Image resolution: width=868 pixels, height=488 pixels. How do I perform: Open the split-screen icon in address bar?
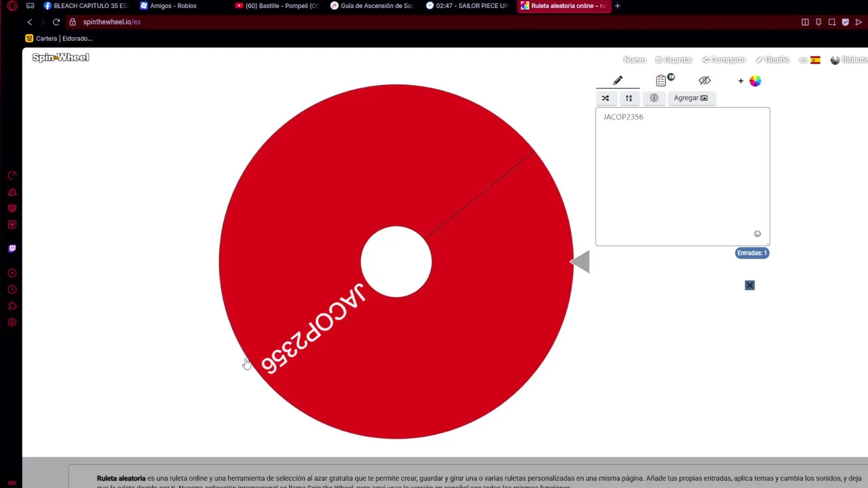pos(805,22)
